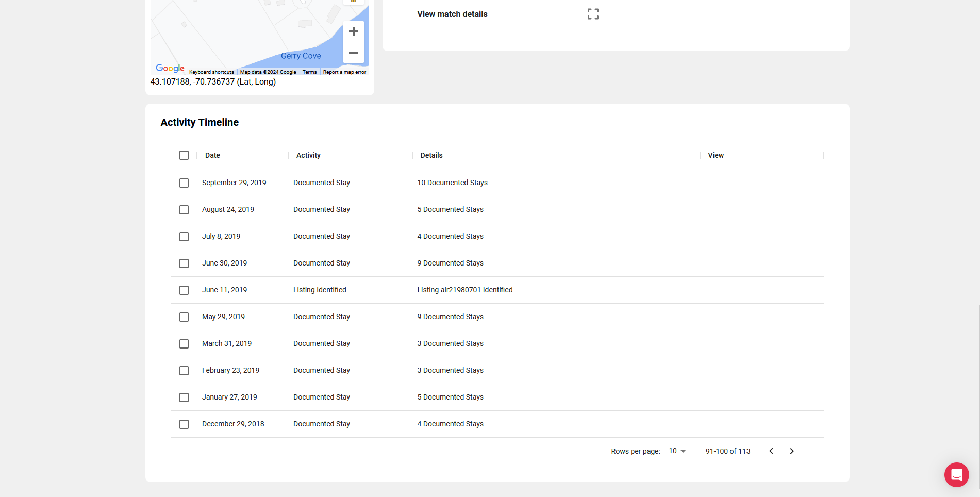
Task: Click Listing Identified activity cell
Action: click(x=320, y=290)
